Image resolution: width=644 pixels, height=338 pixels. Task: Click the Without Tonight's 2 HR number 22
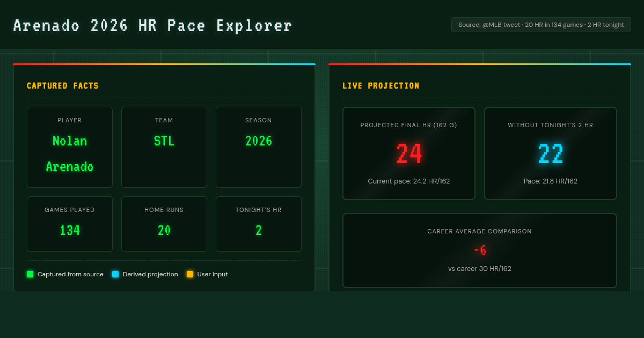[551, 153]
